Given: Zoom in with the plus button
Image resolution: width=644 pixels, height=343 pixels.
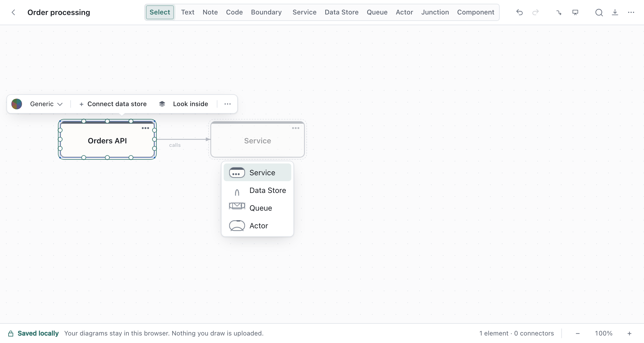Looking at the screenshot, I should (630, 333).
